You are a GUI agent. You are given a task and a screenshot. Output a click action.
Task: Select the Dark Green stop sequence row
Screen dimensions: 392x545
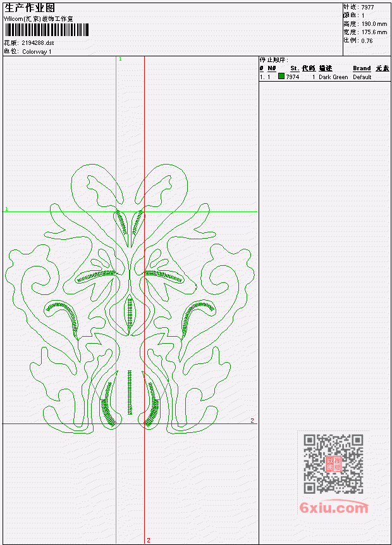[x=324, y=77]
